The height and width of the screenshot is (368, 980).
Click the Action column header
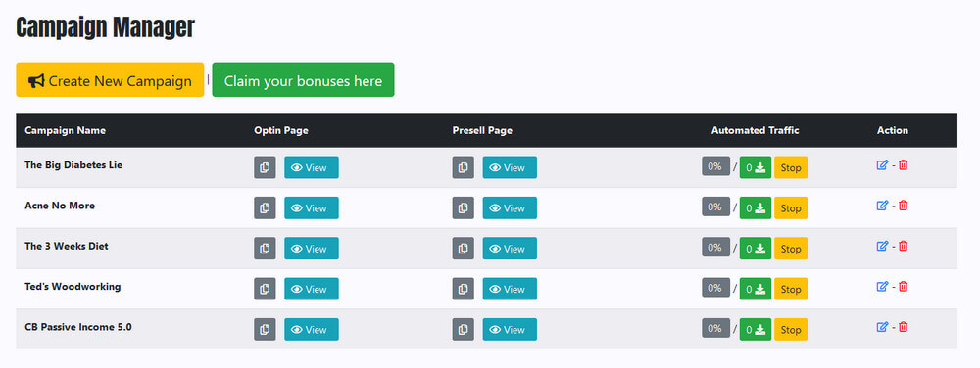click(x=893, y=130)
